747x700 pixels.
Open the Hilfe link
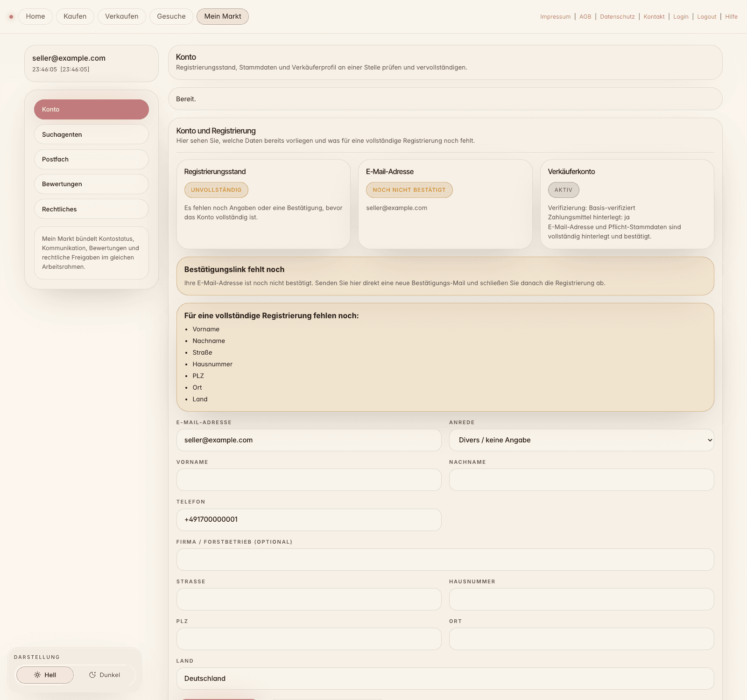[x=731, y=17]
